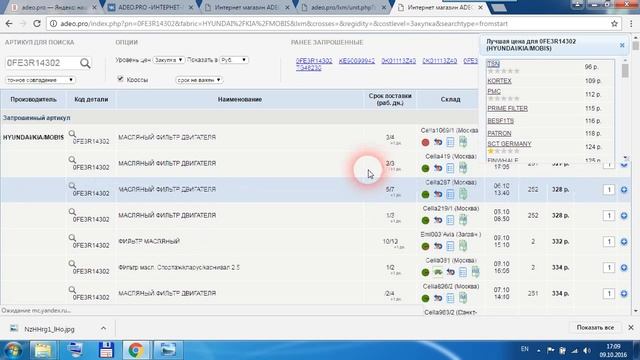Switch to the third Интернет магазин ADE tab
The height and width of the screenshot is (360, 640).
coord(439,7)
